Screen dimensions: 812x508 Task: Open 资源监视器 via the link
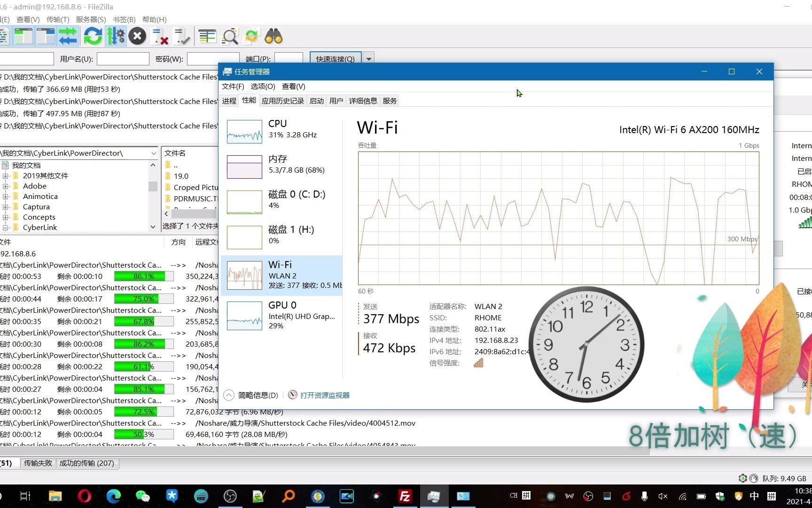point(324,395)
